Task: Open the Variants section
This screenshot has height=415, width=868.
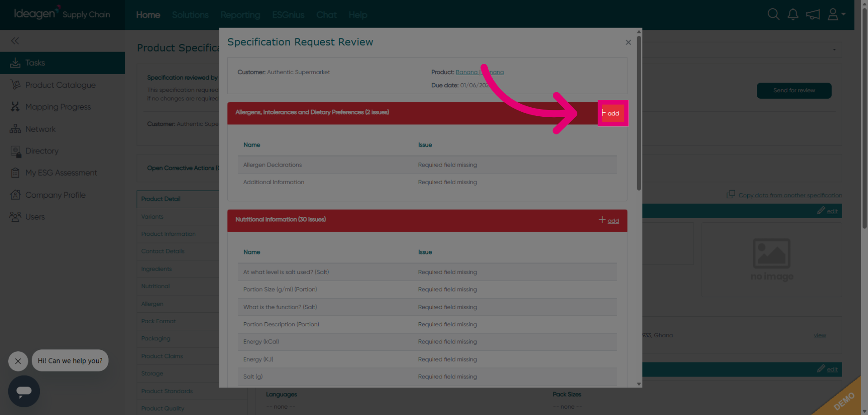Action: [152, 217]
